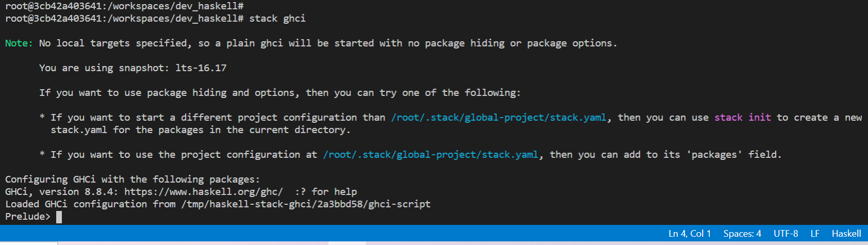The image size is (868, 245).
Task: Switch the LF end-of-line sequence
Action: pos(815,234)
